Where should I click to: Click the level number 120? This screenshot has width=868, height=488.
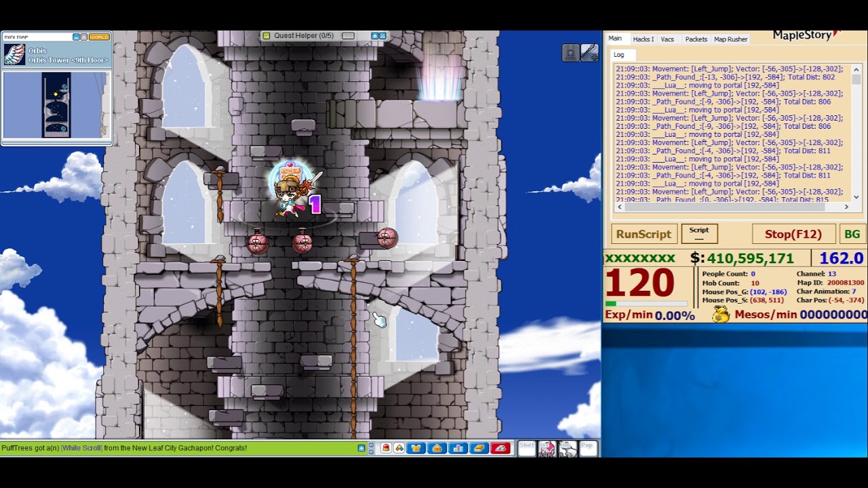pyautogui.click(x=639, y=284)
